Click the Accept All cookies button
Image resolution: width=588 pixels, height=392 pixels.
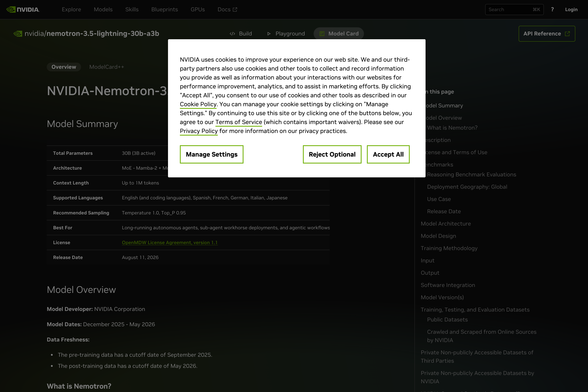pos(388,155)
